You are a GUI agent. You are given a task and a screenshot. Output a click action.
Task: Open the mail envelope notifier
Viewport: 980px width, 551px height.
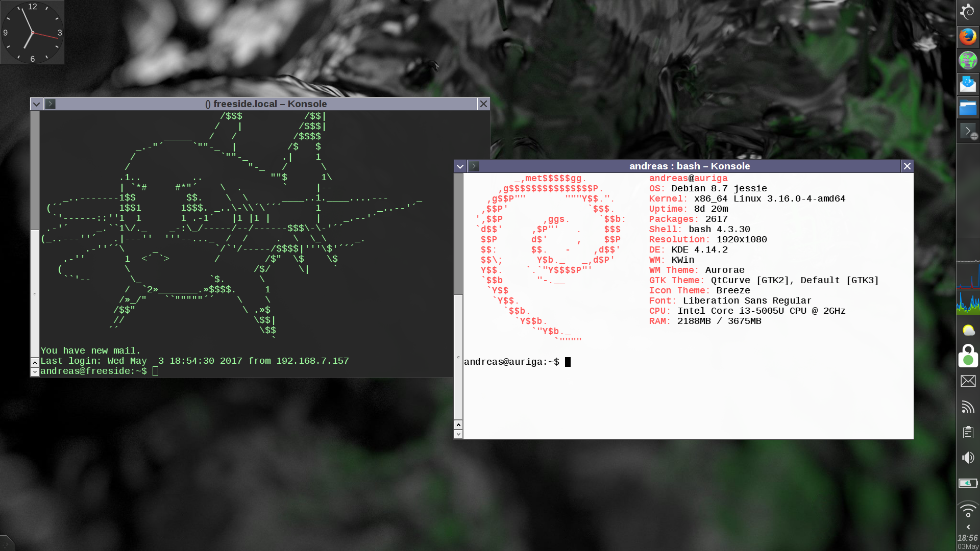click(968, 381)
